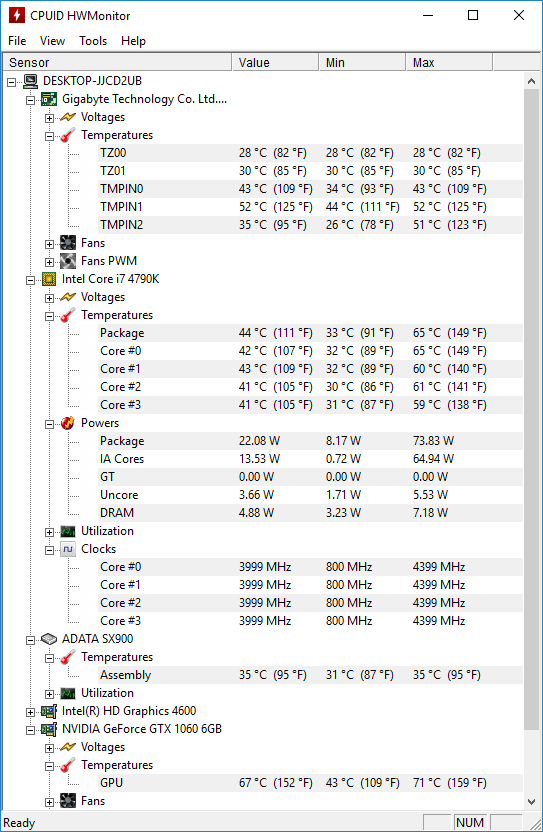
Task: Select Core #3 clock row
Action: pos(311,621)
